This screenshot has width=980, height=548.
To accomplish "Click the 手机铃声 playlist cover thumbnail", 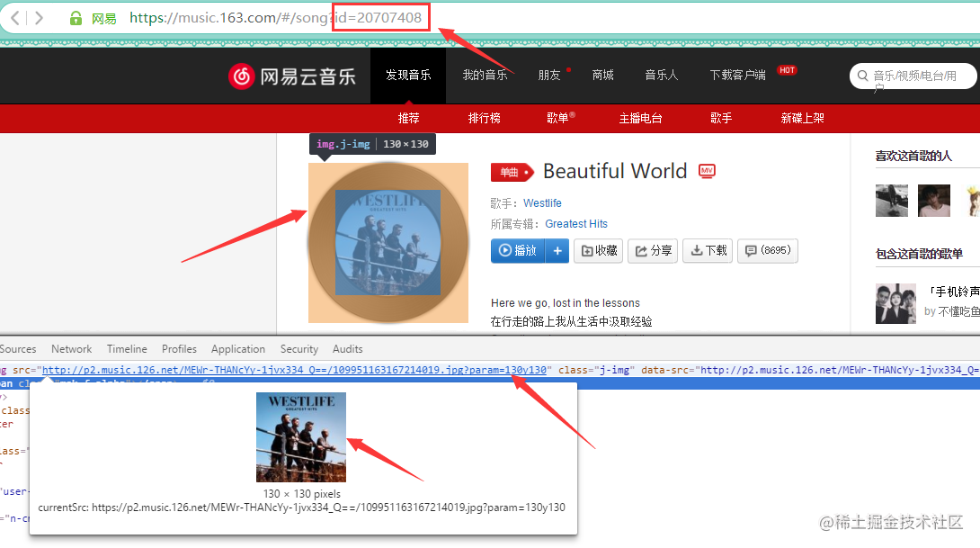I will click(895, 303).
